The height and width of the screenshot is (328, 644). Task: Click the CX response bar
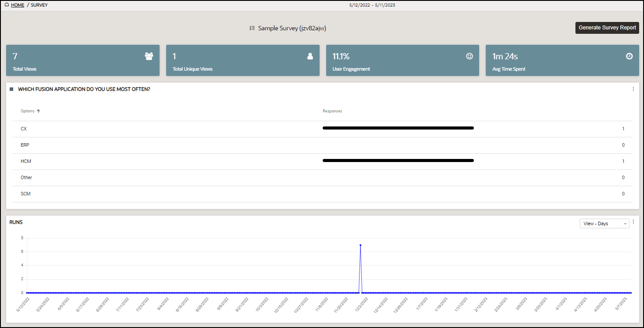coord(398,128)
